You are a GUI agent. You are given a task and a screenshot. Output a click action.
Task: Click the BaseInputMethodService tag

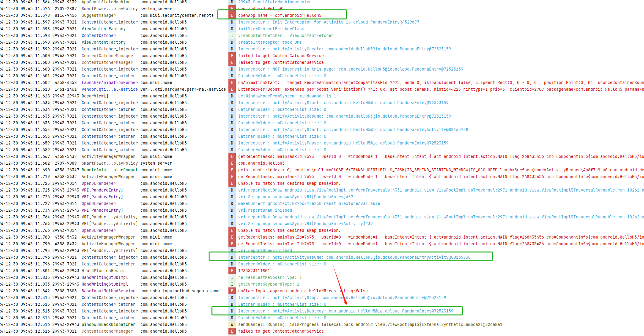(108, 291)
